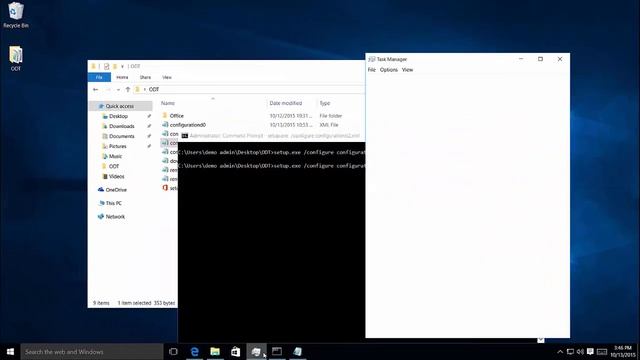Click the Command Prompt scrollbar down arrow

(x=541, y=340)
